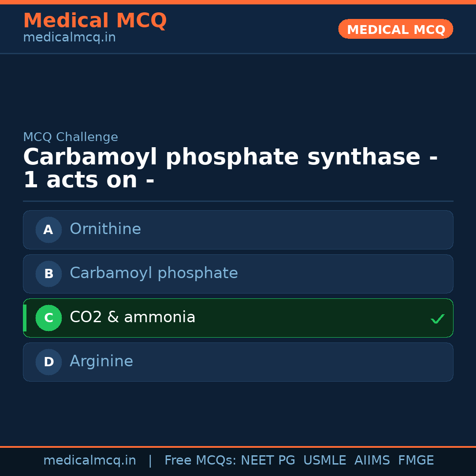Click the letter D circle icon
The image size is (476, 476).
coord(48,362)
